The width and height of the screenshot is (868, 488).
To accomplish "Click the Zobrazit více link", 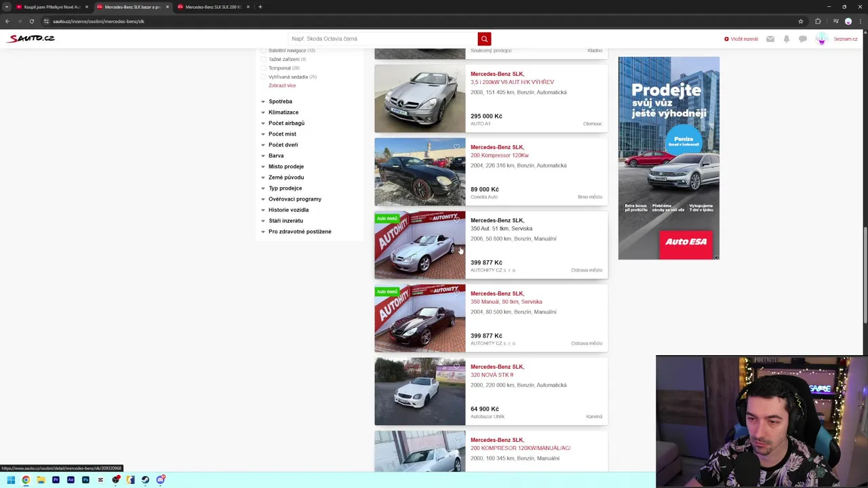I will 282,85.
